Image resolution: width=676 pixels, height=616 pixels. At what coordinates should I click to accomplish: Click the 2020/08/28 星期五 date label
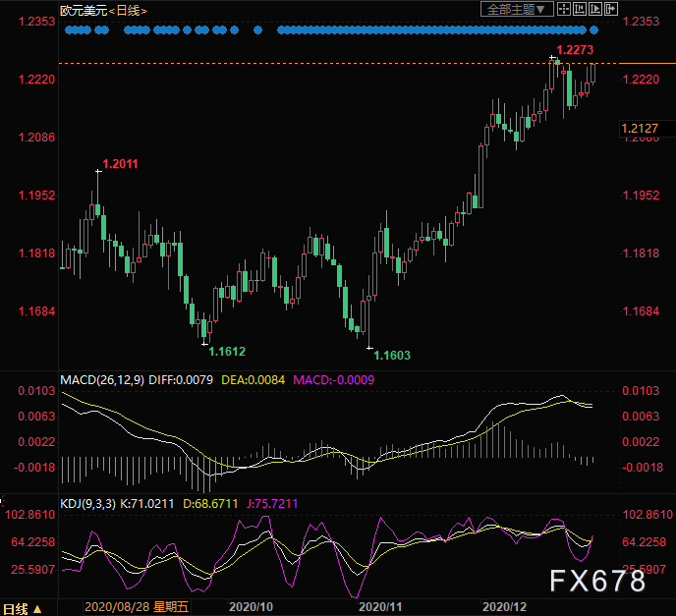131,608
